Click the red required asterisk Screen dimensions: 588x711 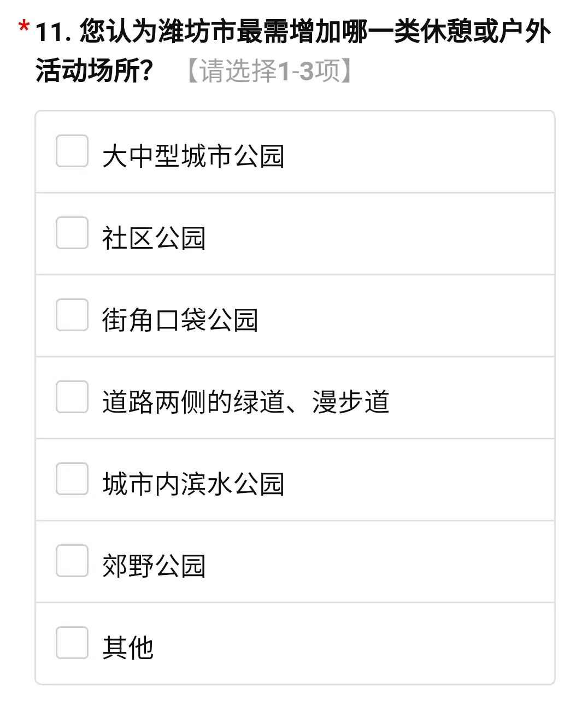(23, 27)
